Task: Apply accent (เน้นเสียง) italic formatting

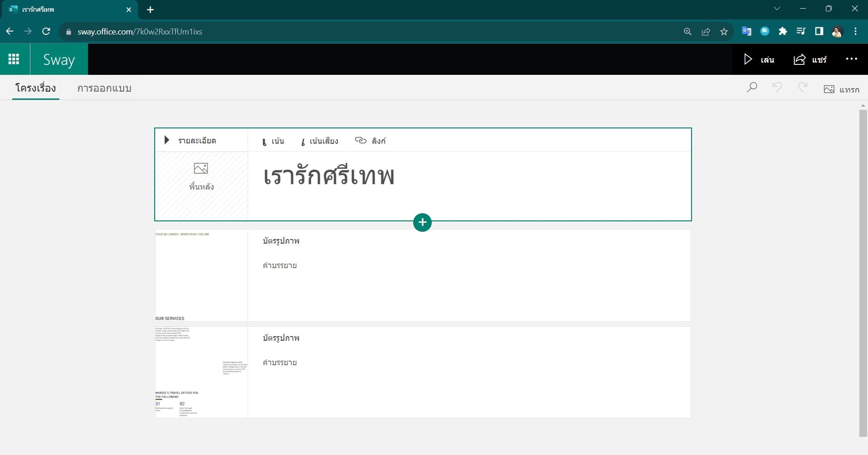Action: pyautogui.click(x=320, y=141)
